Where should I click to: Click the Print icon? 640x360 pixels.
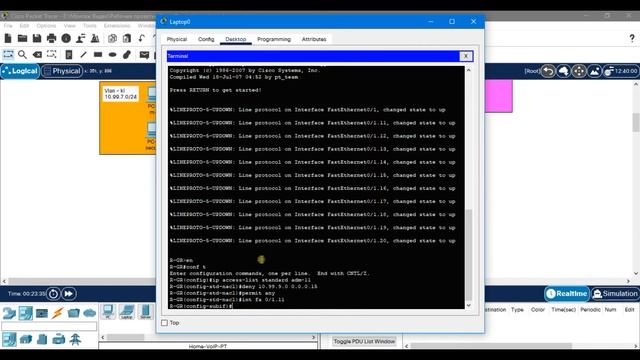pyautogui.click(x=51, y=38)
